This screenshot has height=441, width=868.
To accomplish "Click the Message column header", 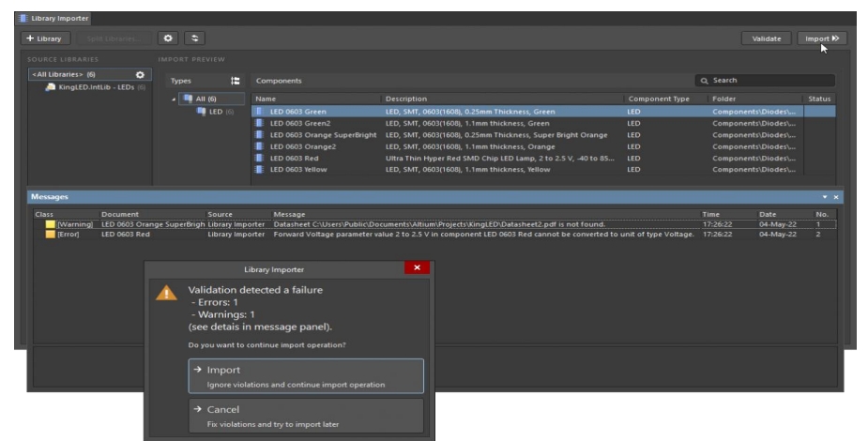I will [485, 214].
